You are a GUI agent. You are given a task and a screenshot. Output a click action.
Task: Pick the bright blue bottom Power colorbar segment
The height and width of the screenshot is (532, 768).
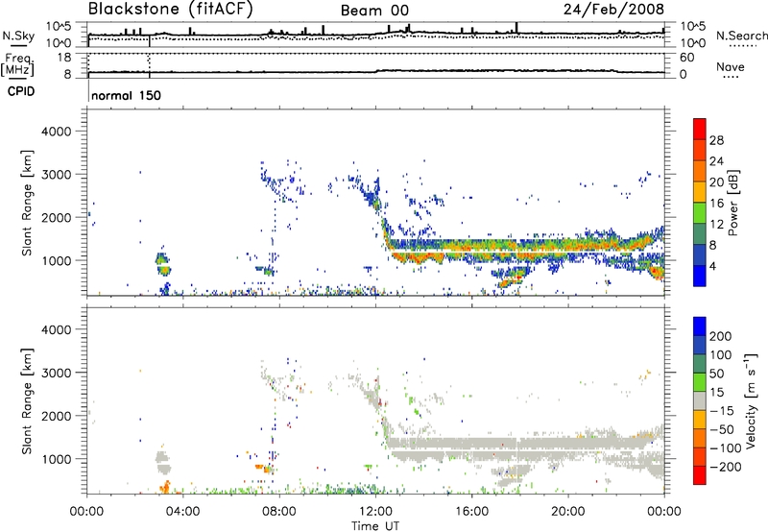[700, 276]
